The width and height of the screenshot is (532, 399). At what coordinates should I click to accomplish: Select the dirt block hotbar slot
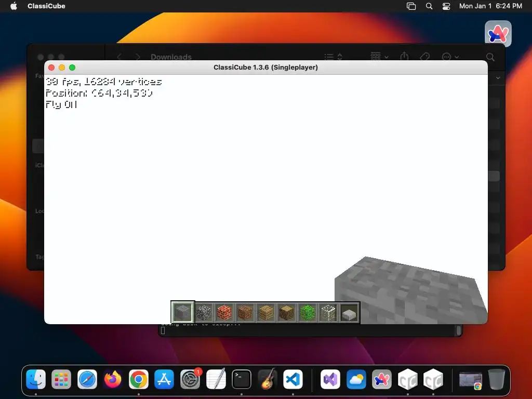point(245,312)
